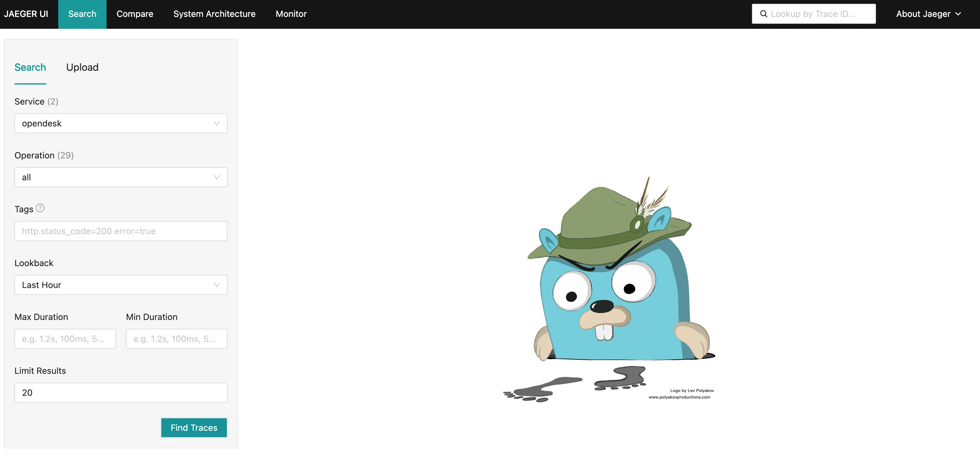This screenshot has width=980, height=464.
Task: Open the Lookback dropdown showing Last Hour
Action: pyautogui.click(x=121, y=285)
